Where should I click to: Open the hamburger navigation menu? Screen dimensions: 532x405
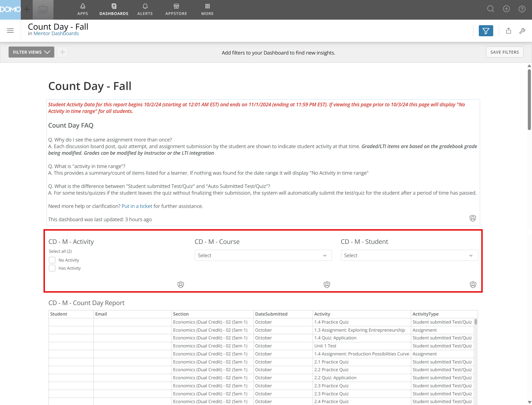click(x=10, y=31)
